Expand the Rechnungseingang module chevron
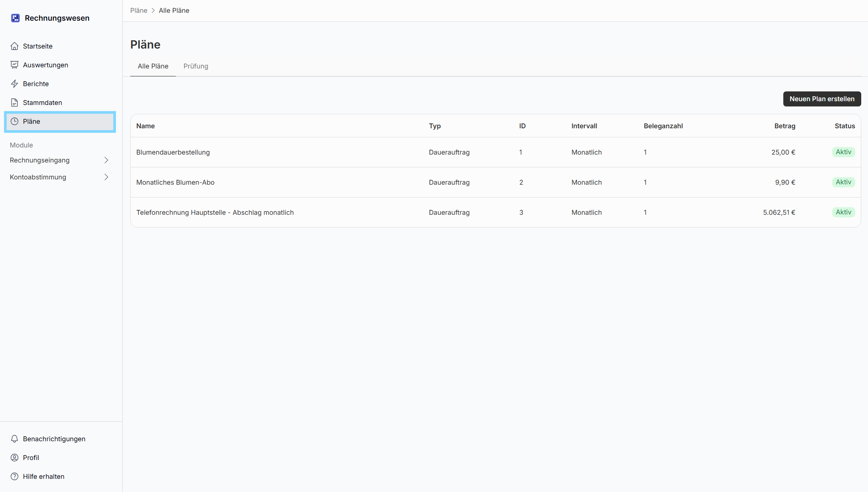 pos(106,160)
